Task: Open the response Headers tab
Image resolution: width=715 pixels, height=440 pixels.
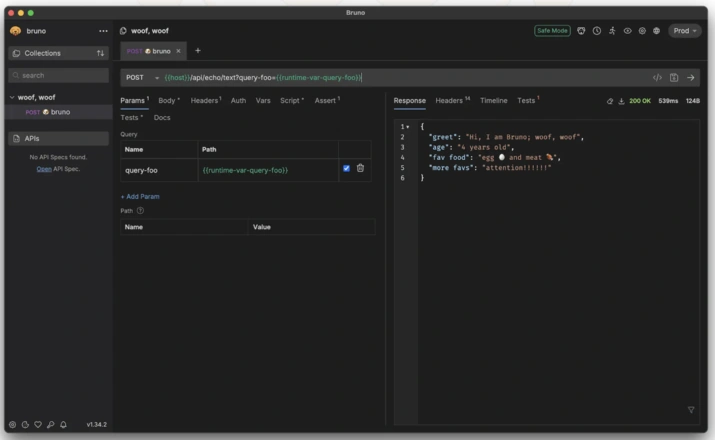Action: coord(452,101)
